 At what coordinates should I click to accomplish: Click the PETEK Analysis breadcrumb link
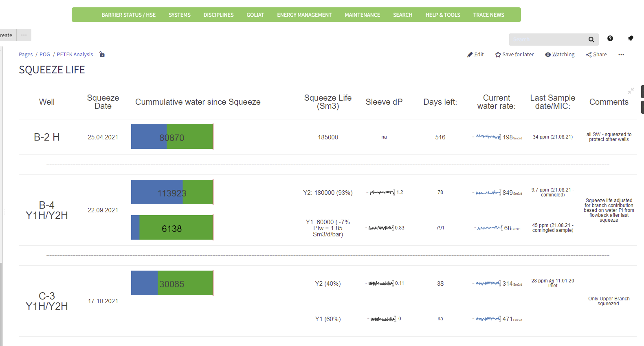click(x=75, y=55)
